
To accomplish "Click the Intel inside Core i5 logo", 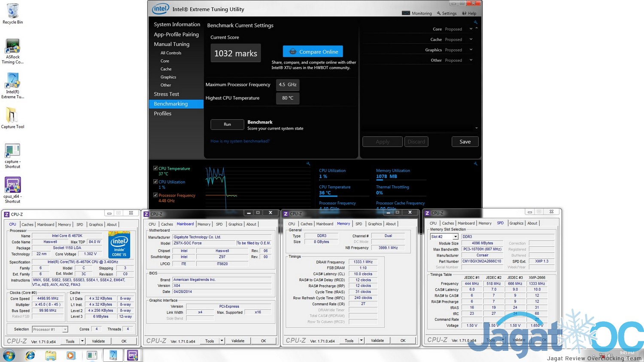I will pos(119,245).
